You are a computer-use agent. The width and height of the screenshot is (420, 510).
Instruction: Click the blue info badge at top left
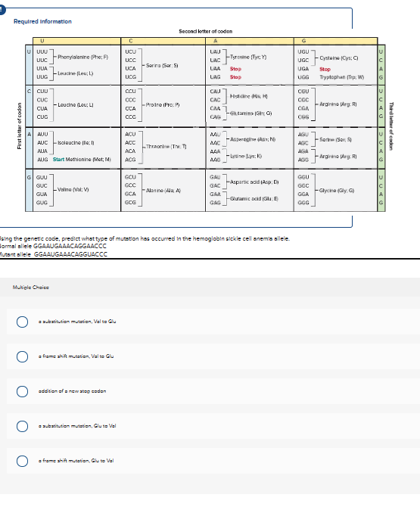click(x=2, y=10)
